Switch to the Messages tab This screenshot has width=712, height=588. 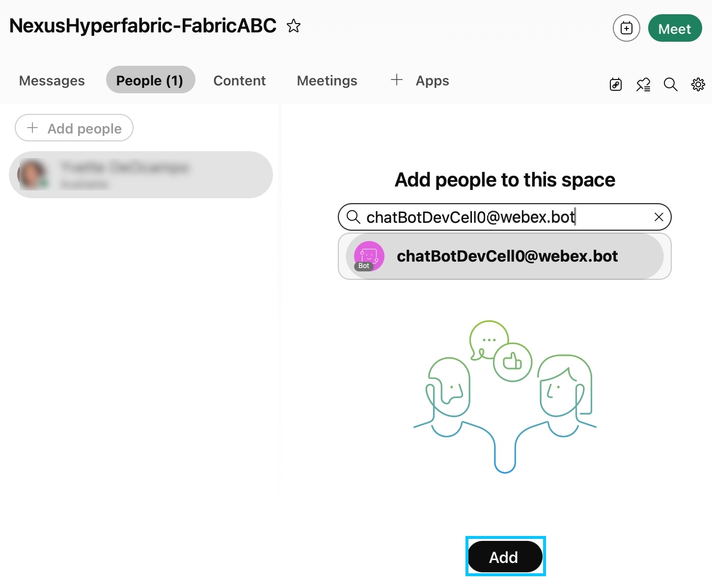[x=52, y=80]
